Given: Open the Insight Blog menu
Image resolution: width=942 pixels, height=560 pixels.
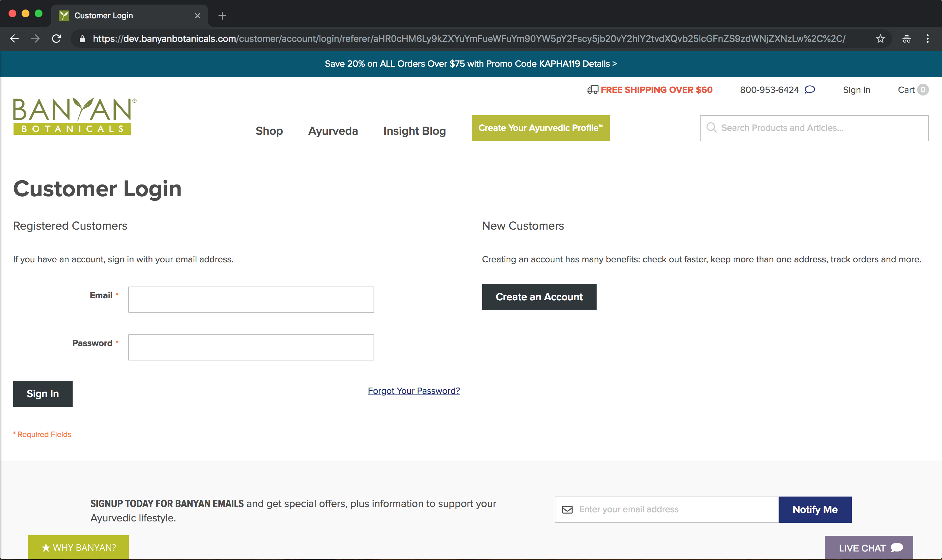Looking at the screenshot, I should pyautogui.click(x=415, y=131).
